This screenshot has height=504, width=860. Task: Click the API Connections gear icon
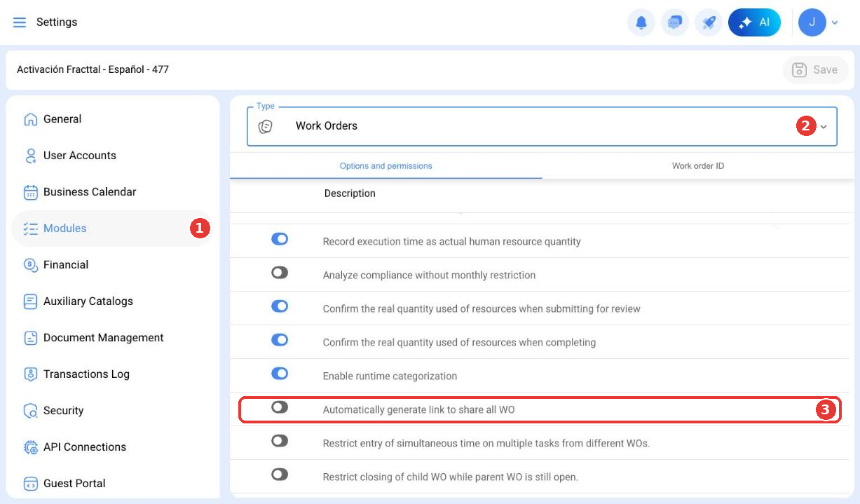click(30, 447)
